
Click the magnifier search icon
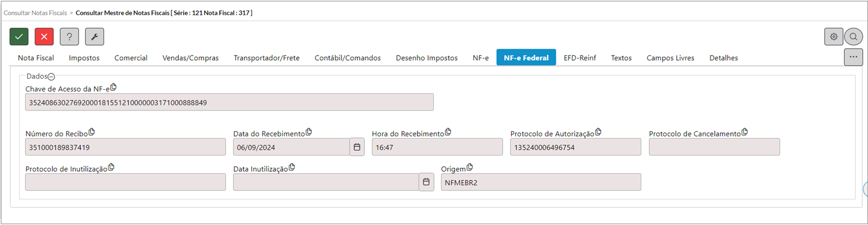click(854, 36)
